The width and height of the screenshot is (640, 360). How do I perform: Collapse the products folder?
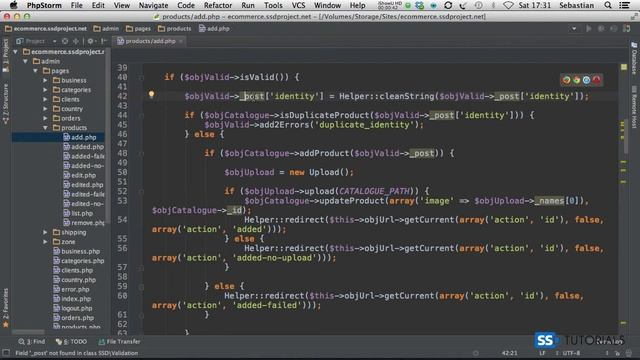[x=45, y=128]
